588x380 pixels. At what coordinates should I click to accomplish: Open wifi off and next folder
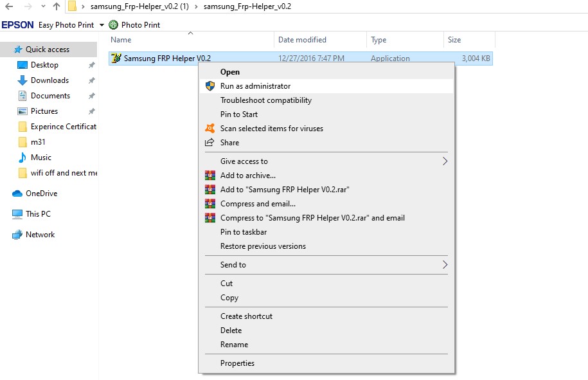click(64, 172)
